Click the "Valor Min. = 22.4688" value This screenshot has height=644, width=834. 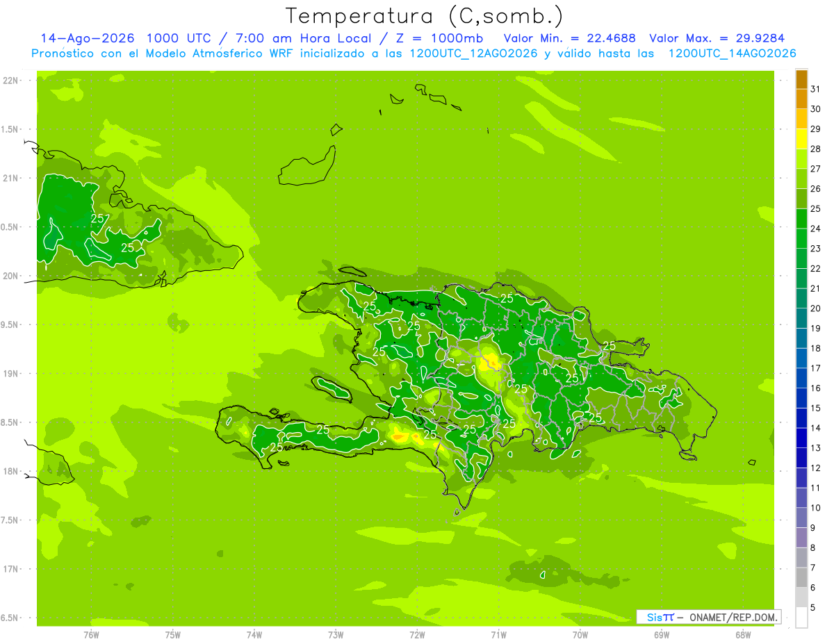pos(571,38)
